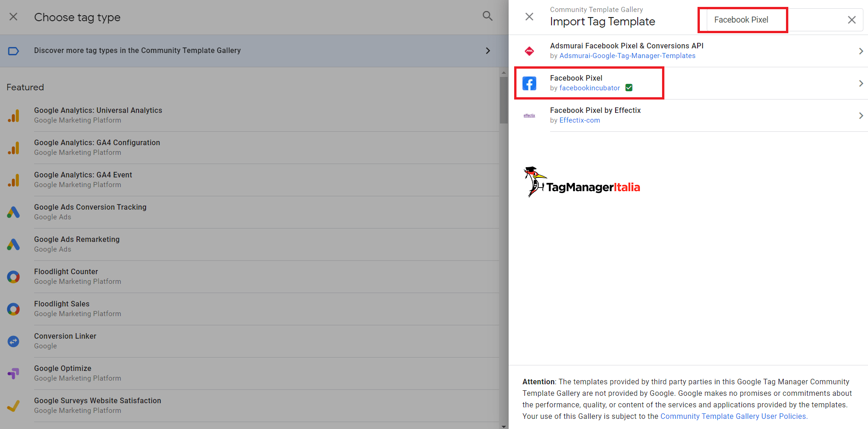Open Effectix-com author link
Viewport: 868px width, 429px height.
click(580, 120)
